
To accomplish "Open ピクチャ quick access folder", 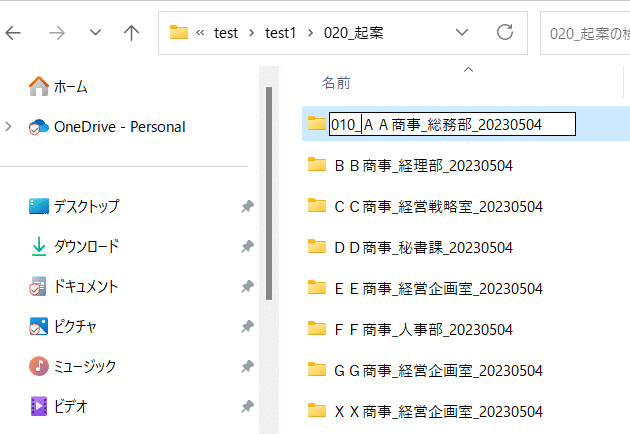I will [x=75, y=326].
